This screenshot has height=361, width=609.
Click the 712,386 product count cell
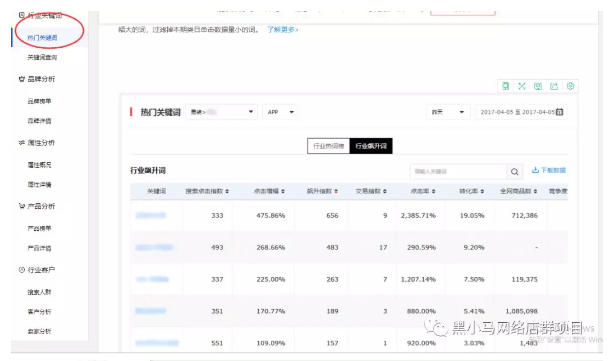click(x=524, y=215)
